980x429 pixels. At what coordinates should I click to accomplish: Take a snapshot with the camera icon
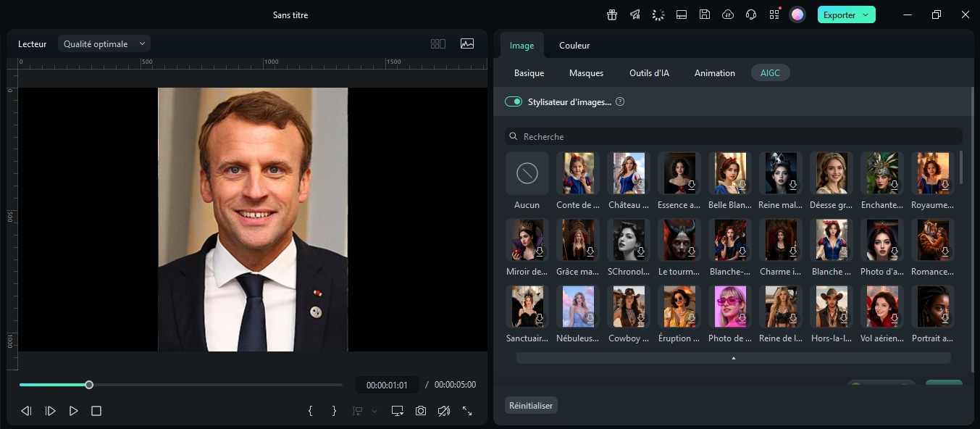(x=421, y=411)
